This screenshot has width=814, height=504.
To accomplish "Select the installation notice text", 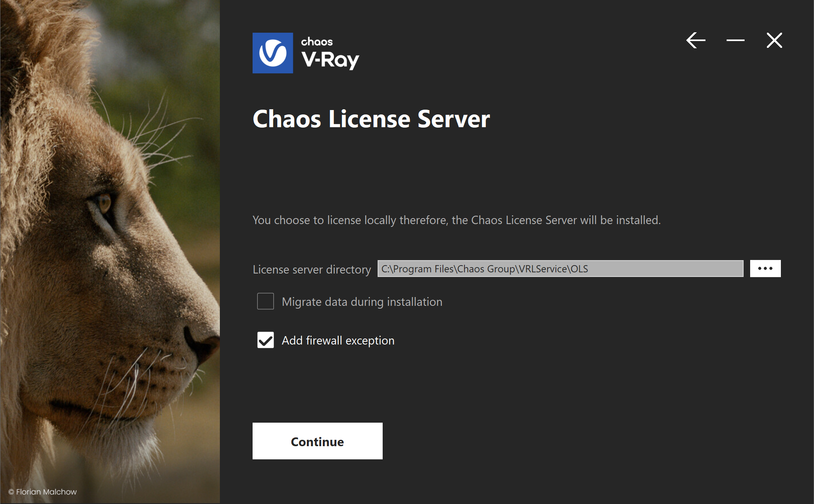I will point(456,220).
